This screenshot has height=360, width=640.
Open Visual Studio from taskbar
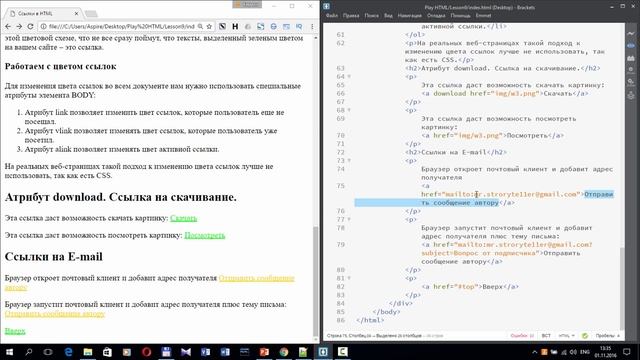186,352
